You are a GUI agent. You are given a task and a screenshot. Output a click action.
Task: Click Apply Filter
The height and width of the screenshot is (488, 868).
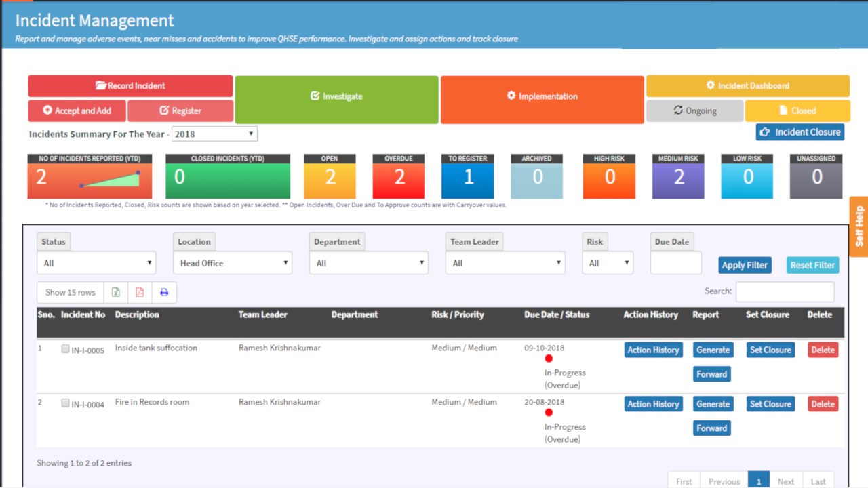(745, 265)
